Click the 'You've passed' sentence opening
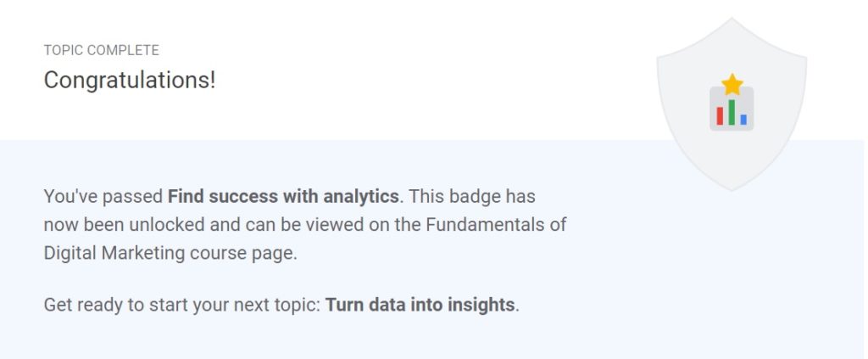Viewport: 868px width, 359px height. pos(103,196)
